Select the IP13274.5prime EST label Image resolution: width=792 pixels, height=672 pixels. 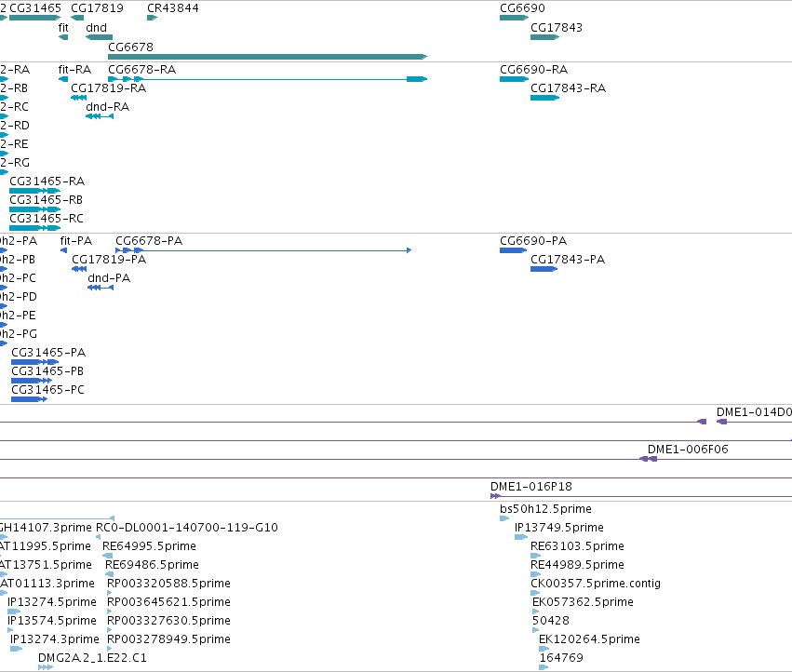pyautogui.click(x=52, y=602)
